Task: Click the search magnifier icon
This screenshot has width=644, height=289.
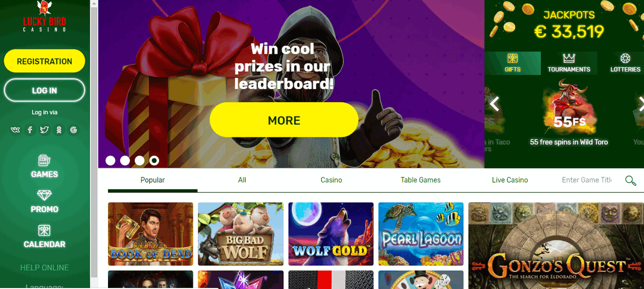Action: point(631,180)
